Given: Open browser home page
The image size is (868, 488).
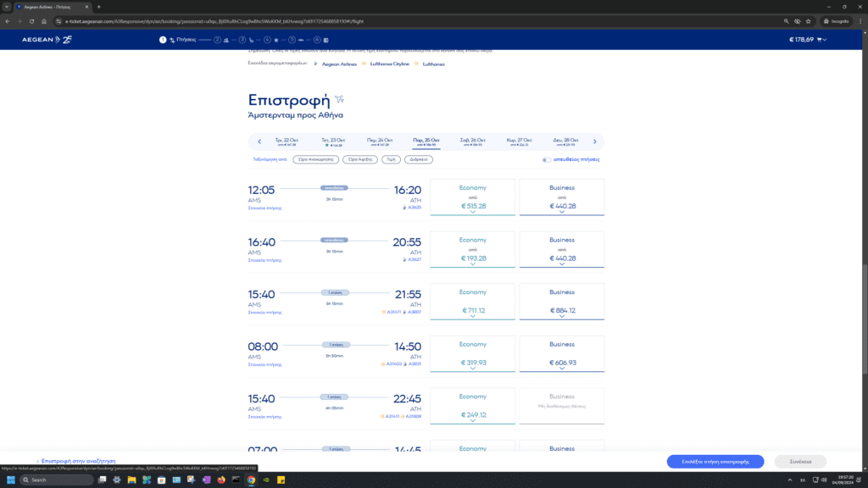Looking at the screenshot, I should click(x=44, y=21).
